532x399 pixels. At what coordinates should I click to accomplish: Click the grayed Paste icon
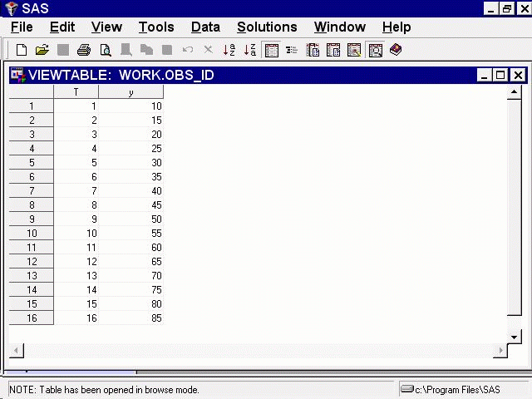pyautogui.click(x=167, y=50)
